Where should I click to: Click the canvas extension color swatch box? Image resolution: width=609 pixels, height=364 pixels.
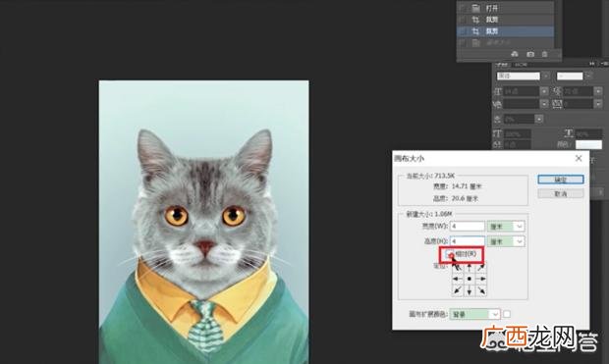(507, 314)
